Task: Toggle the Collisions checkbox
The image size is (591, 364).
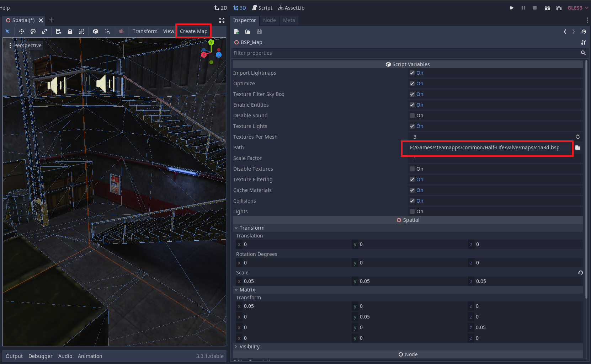Action: [412, 201]
